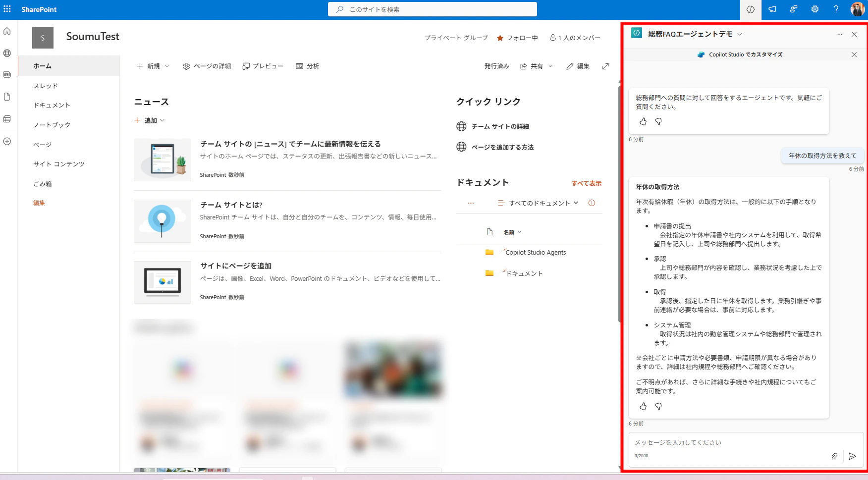This screenshot has height=480, width=868.
Task: Close the Copilot Studio customize banner
Action: (854, 54)
